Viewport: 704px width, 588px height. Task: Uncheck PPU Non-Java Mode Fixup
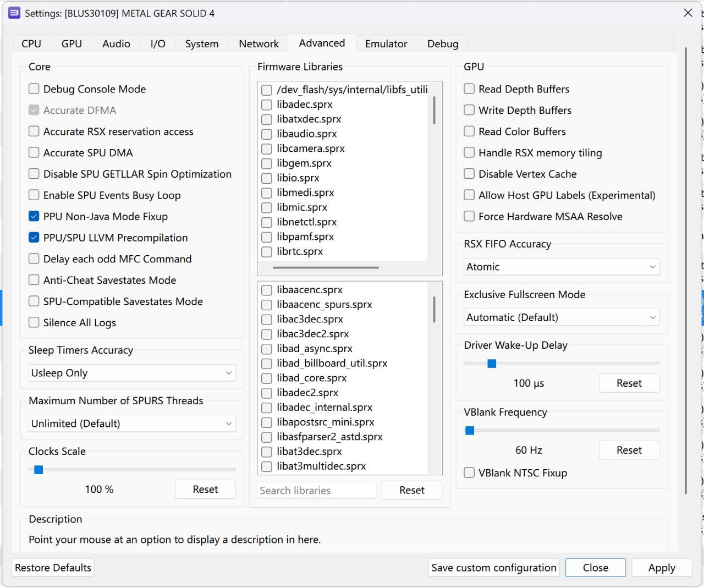[x=34, y=216]
